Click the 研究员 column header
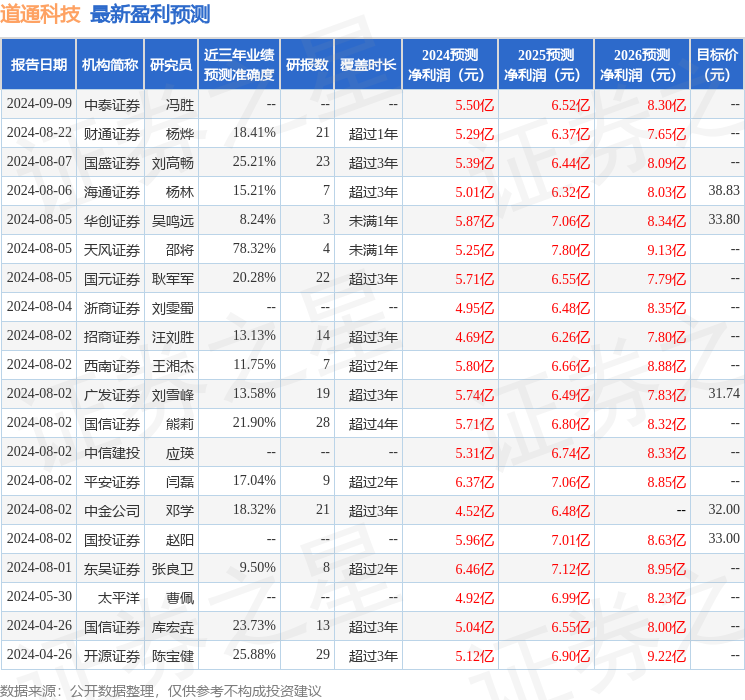 click(x=171, y=65)
